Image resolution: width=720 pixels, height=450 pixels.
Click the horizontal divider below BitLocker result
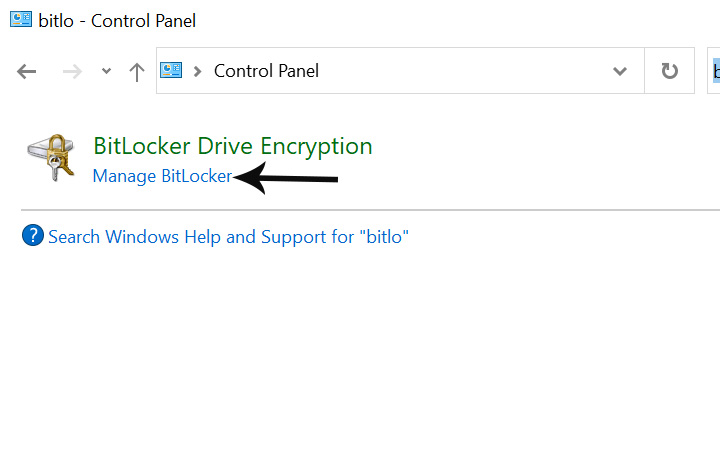(x=370, y=210)
